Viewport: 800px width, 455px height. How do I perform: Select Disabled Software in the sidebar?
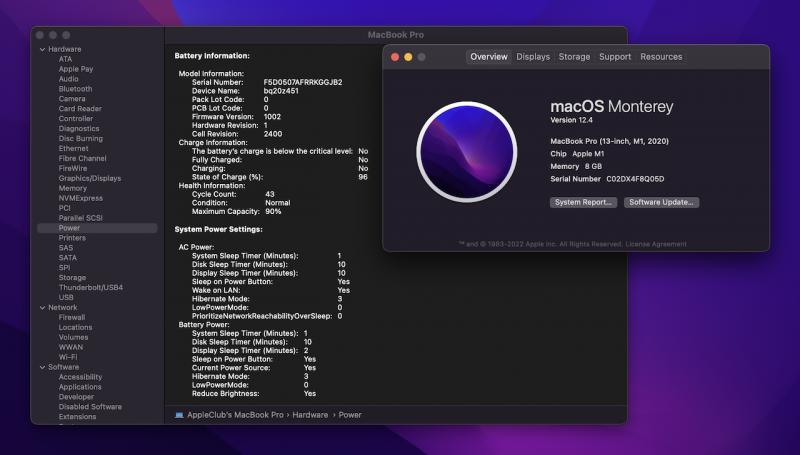[x=90, y=407]
